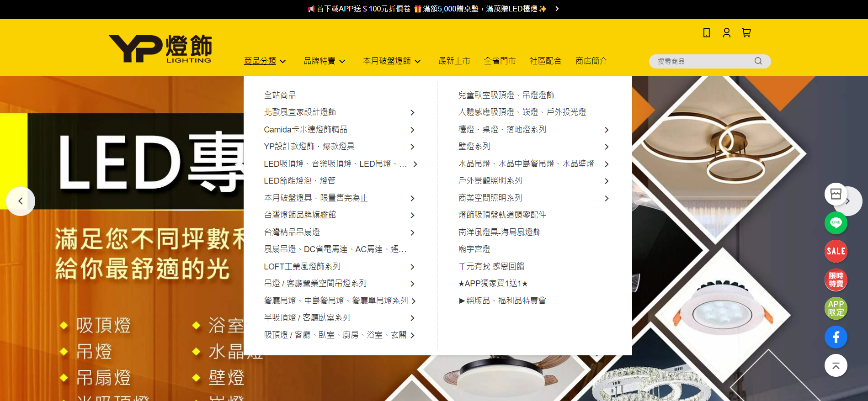This screenshot has width=868, height=401.
Task: Go to previous banner slide
Action: tap(21, 201)
